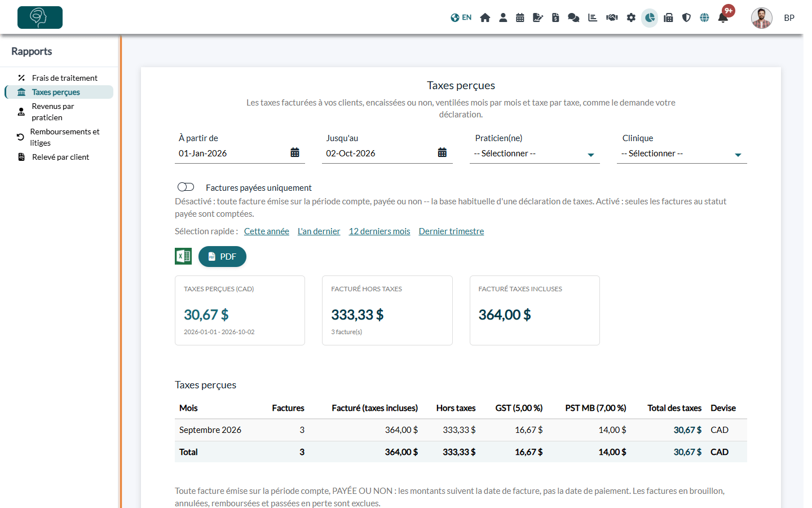Select Taxes perçues in the sidebar
This screenshot has width=812, height=508.
coord(59,92)
